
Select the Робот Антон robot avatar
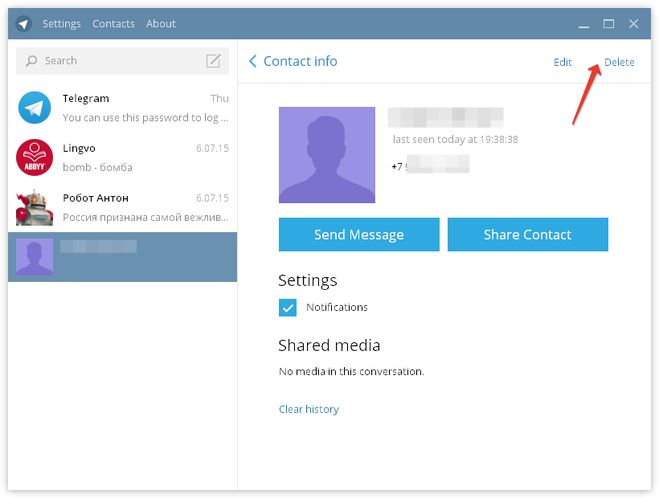point(35,207)
